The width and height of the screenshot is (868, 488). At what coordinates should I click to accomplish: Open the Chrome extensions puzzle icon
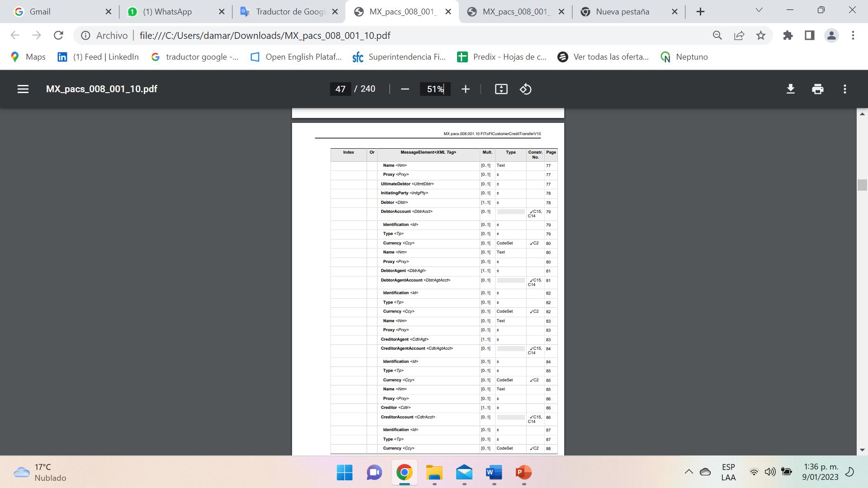(788, 35)
